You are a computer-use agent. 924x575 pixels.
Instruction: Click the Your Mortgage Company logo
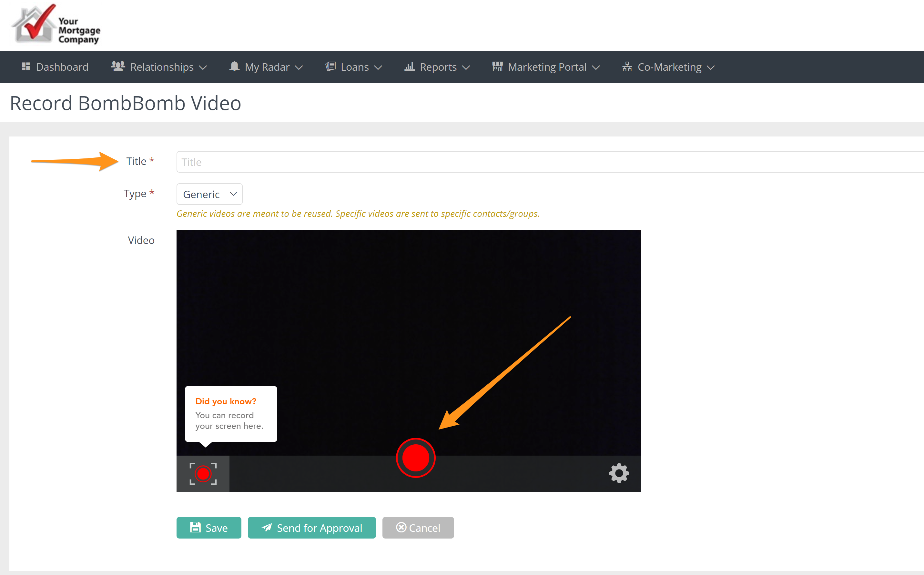pyautogui.click(x=56, y=24)
